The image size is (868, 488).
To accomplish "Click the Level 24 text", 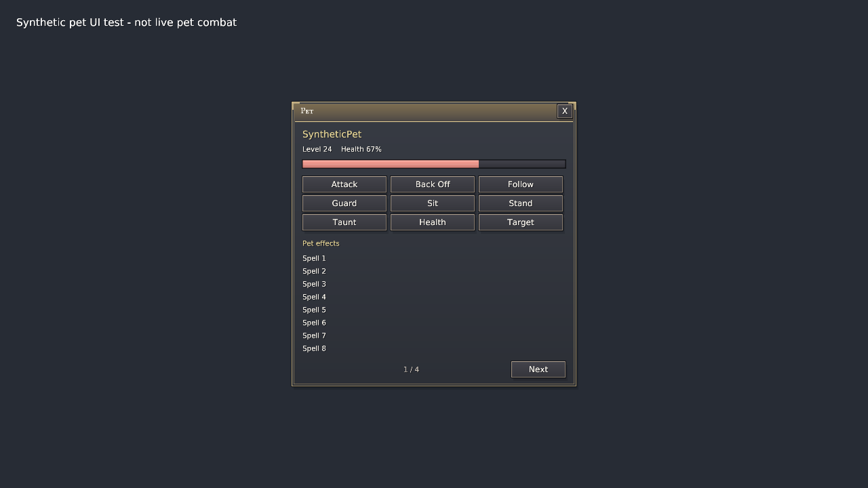I will (x=317, y=149).
